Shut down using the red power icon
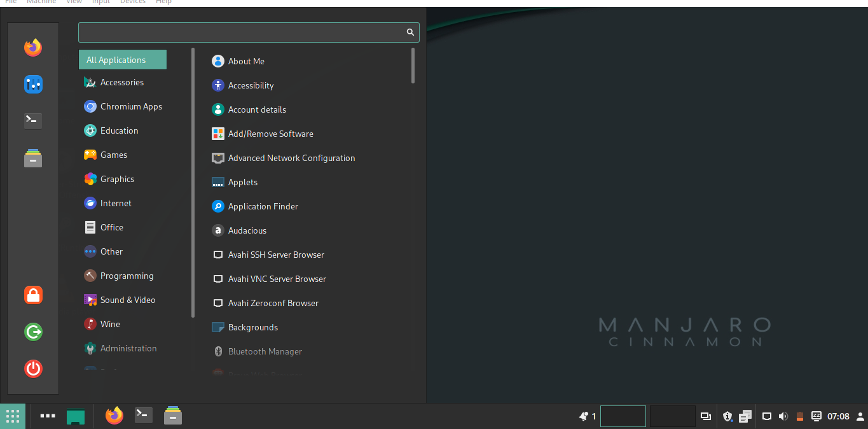Image resolution: width=868 pixels, height=429 pixels. coord(33,369)
